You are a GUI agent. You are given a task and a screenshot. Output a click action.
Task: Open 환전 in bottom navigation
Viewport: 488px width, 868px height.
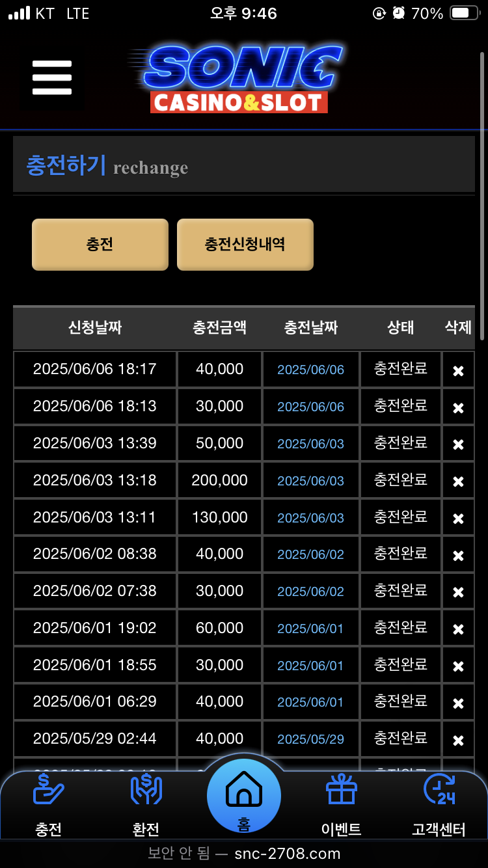[x=146, y=806]
